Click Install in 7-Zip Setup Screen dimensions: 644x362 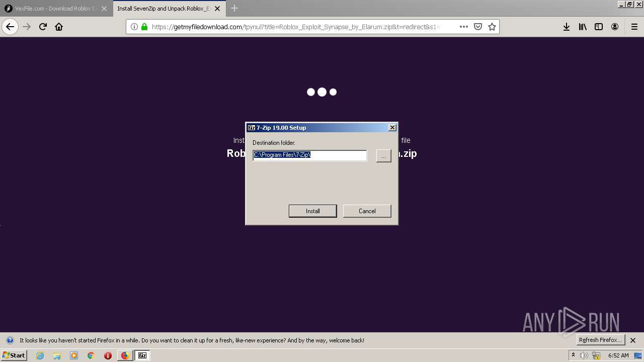[x=313, y=211]
